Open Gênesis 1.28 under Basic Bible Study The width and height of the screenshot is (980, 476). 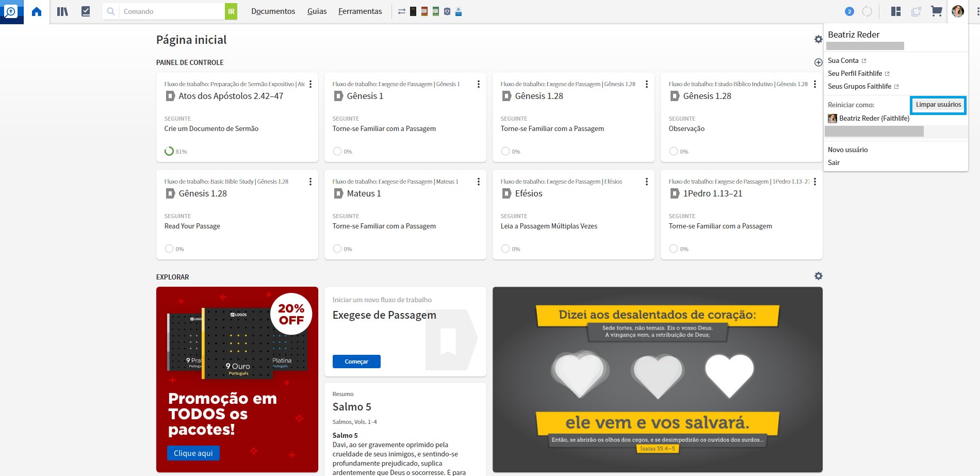click(203, 193)
